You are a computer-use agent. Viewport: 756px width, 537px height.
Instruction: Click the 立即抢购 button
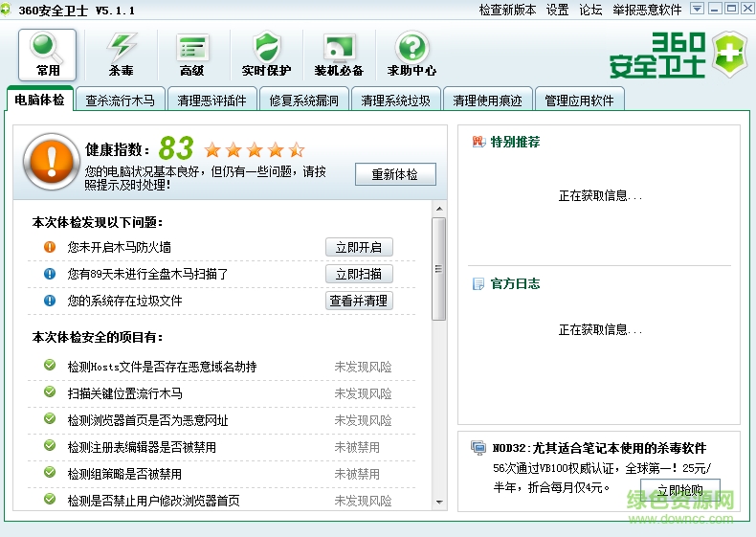tap(679, 490)
